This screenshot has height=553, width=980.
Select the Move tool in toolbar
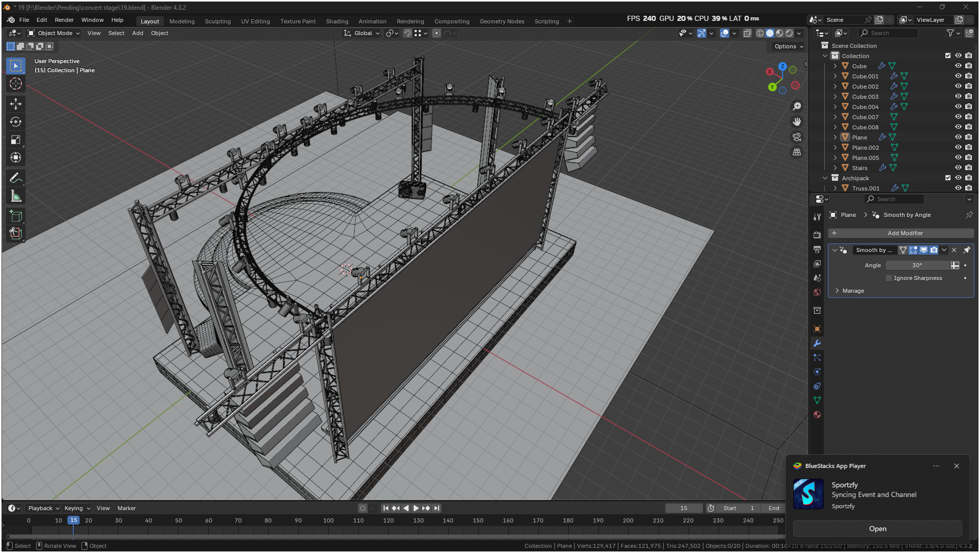(x=16, y=104)
